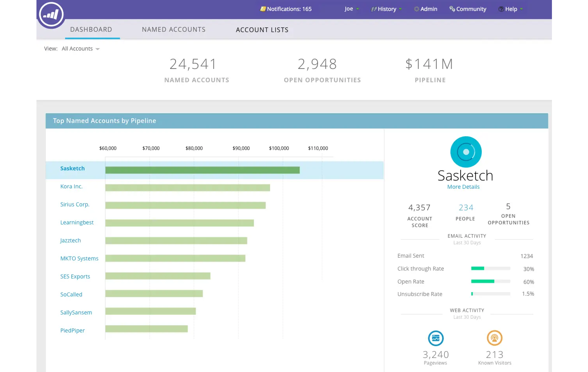Open Notifications: 165
Viewport: 588px width, 372px height.
(286, 9)
